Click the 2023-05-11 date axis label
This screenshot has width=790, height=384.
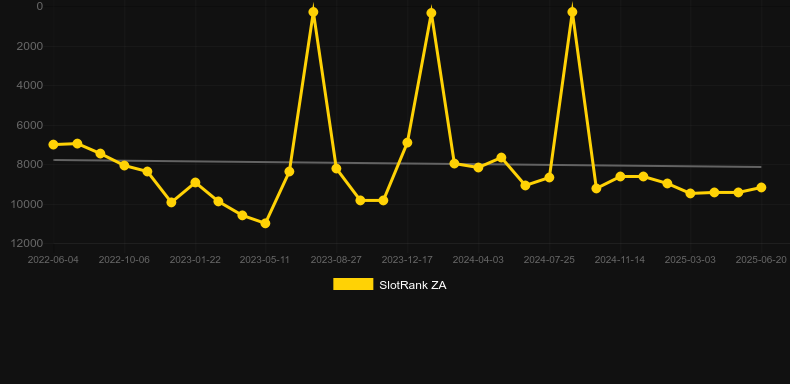(x=265, y=260)
